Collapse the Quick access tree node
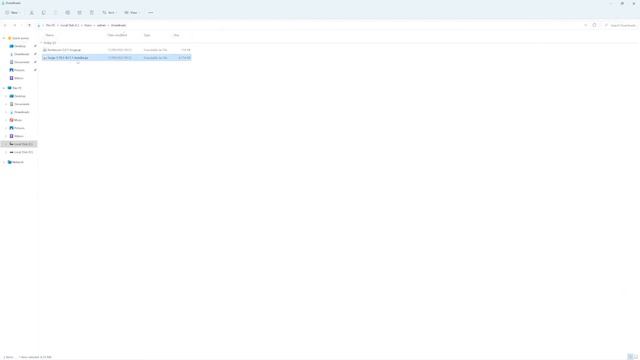 [x=4, y=38]
